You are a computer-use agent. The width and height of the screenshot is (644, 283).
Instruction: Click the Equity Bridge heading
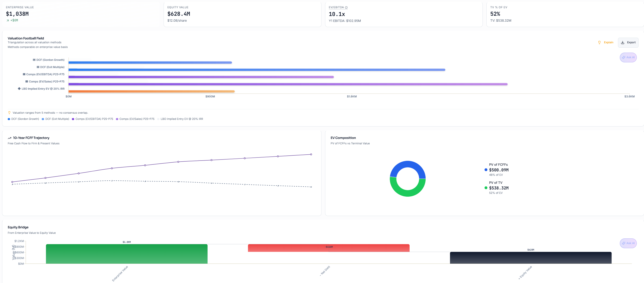18,227
